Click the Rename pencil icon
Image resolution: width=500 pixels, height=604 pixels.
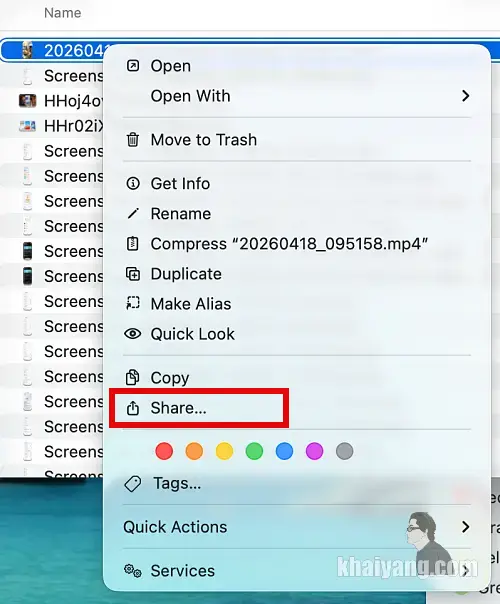tap(133, 213)
